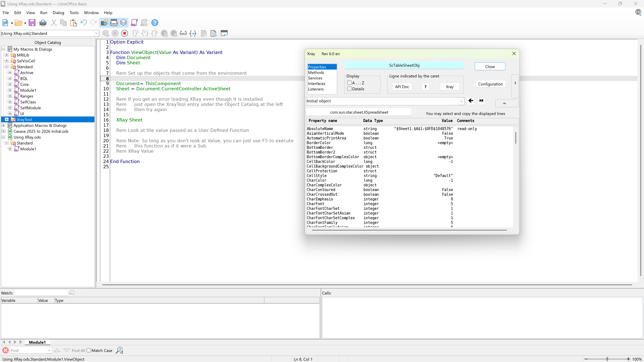Click the red close Find bar icon
644x362 pixels.
tap(6, 350)
